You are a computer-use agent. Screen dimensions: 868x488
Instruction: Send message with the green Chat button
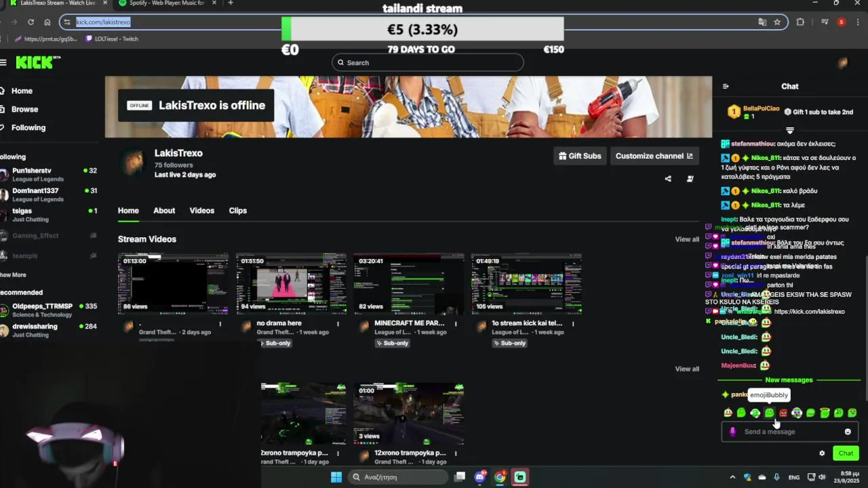(x=846, y=453)
